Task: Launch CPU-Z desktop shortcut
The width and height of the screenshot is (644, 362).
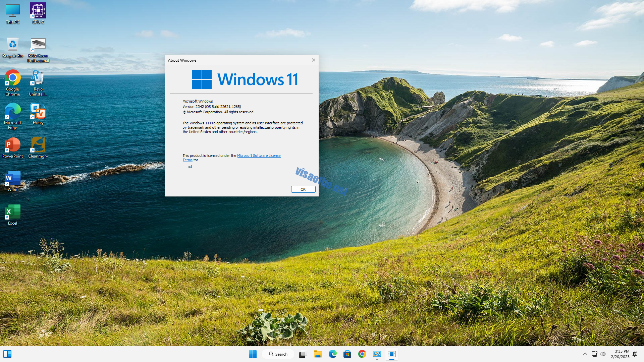Action: tap(38, 14)
